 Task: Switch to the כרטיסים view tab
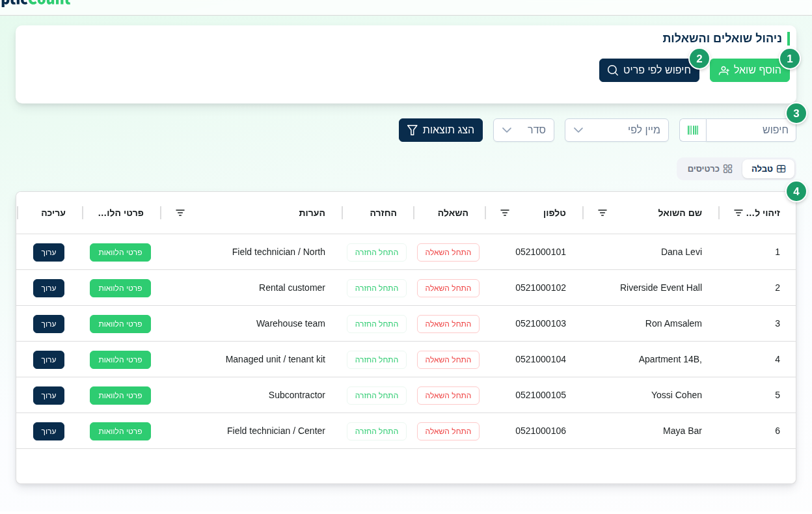point(710,169)
